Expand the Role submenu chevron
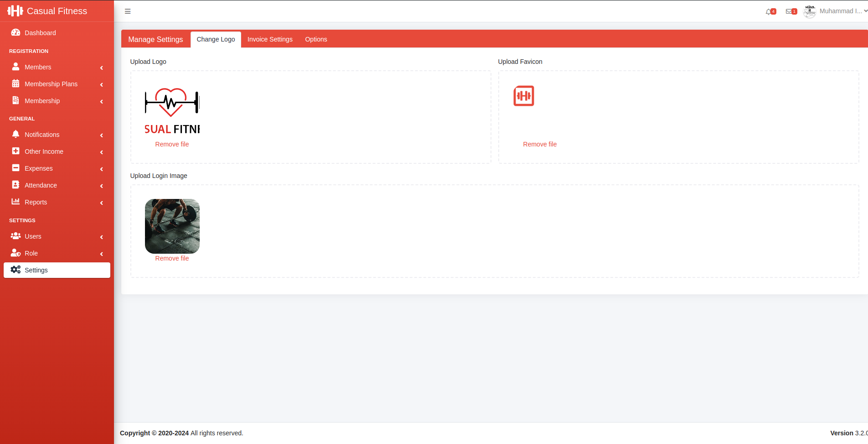The height and width of the screenshot is (444, 868). 101,254
